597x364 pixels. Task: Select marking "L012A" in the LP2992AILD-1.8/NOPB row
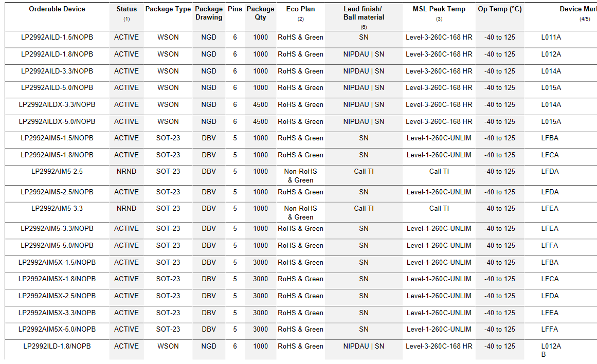(551, 54)
